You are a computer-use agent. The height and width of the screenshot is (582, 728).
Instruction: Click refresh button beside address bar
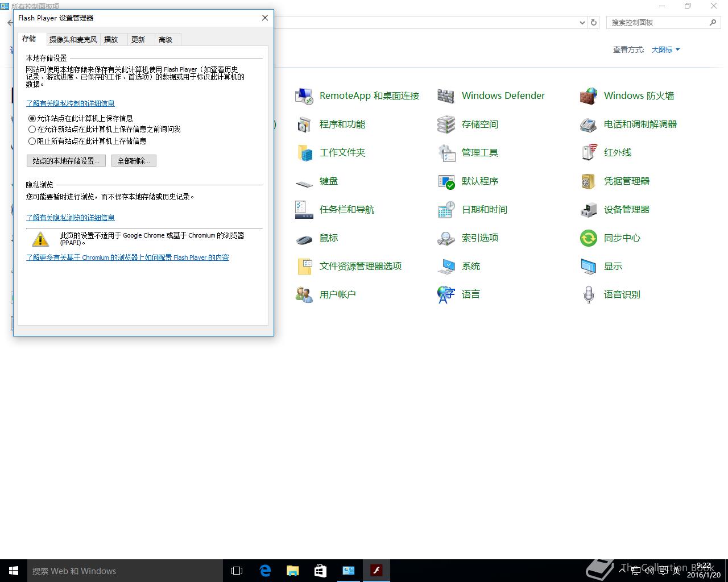click(x=594, y=23)
